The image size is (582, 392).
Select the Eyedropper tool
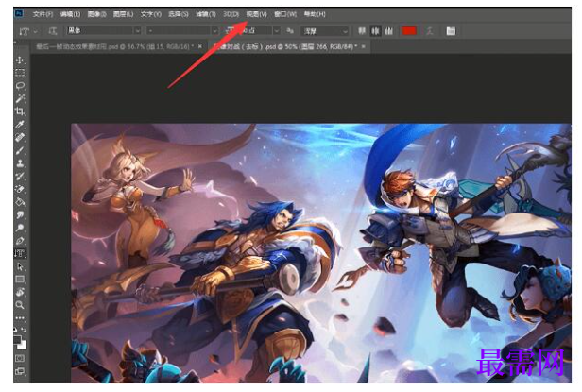click(20, 125)
